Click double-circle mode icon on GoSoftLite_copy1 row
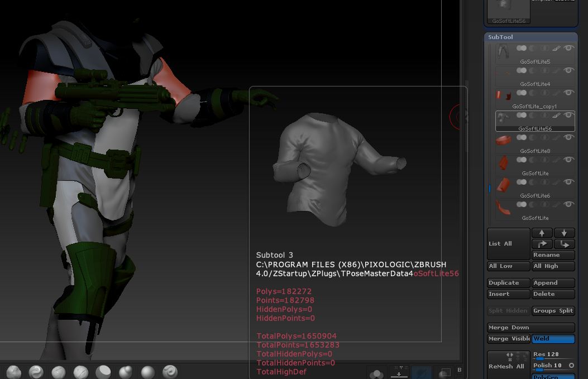Image resolution: width=588 pixels, height=379 pixels. (x=521, y=93)
